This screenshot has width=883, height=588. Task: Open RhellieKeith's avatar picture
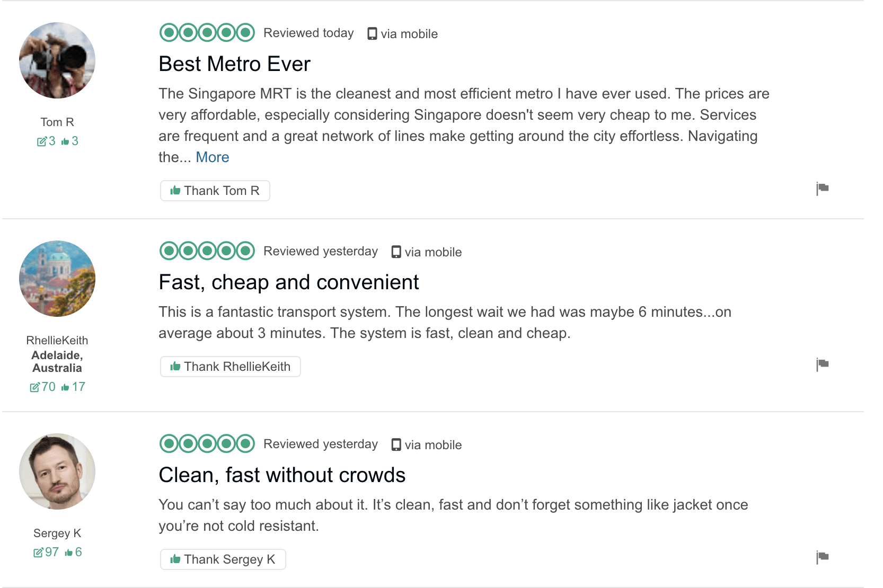tap(57, 279)
